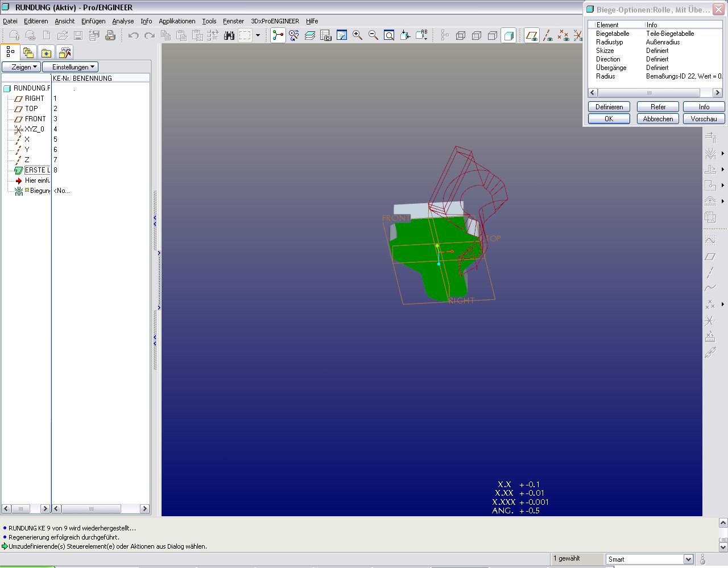Select the FRONT datum plane in tree
This screenshot has height=568, width=728.
pos(35,119)
